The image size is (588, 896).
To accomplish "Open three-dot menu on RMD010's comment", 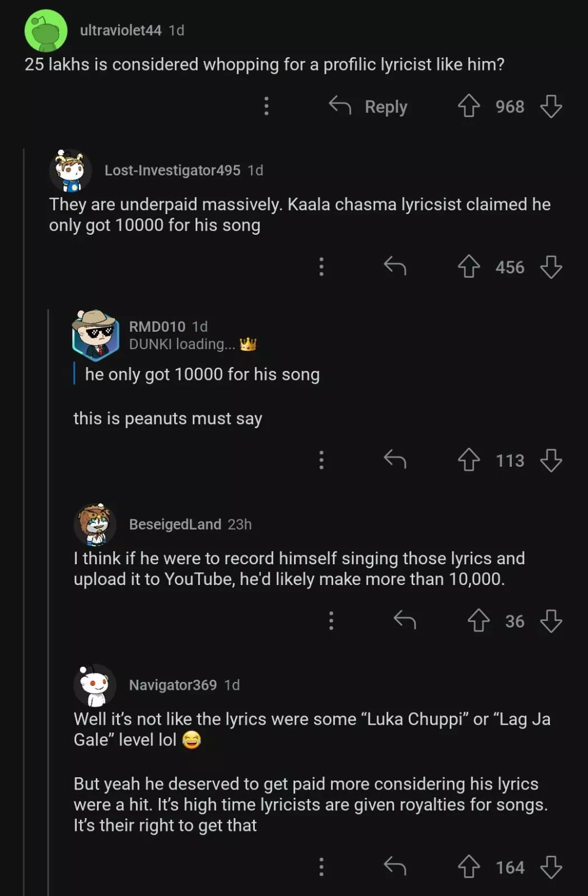I will (321, 460).
